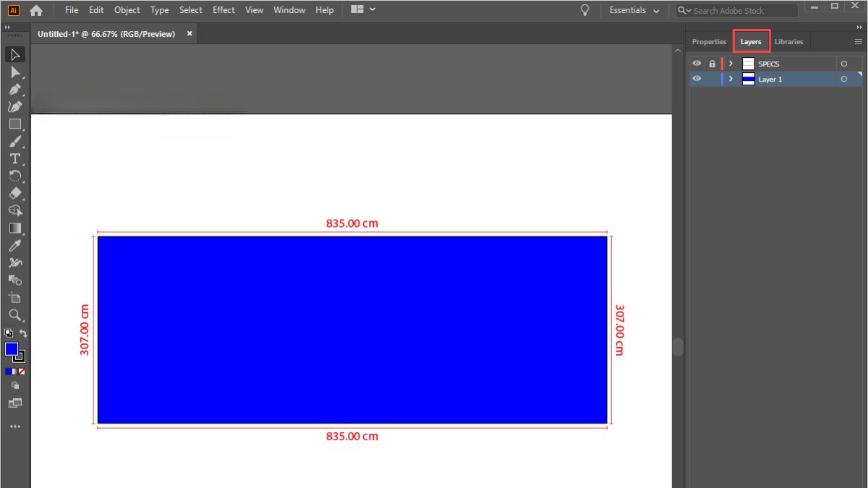Open the Discover lightbulb icon

point(585,10)
